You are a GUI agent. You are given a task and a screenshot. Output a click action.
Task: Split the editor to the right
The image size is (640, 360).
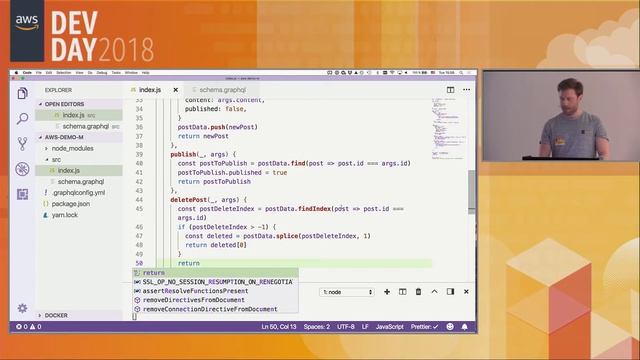pyautogui.click(x=450, y=89)
